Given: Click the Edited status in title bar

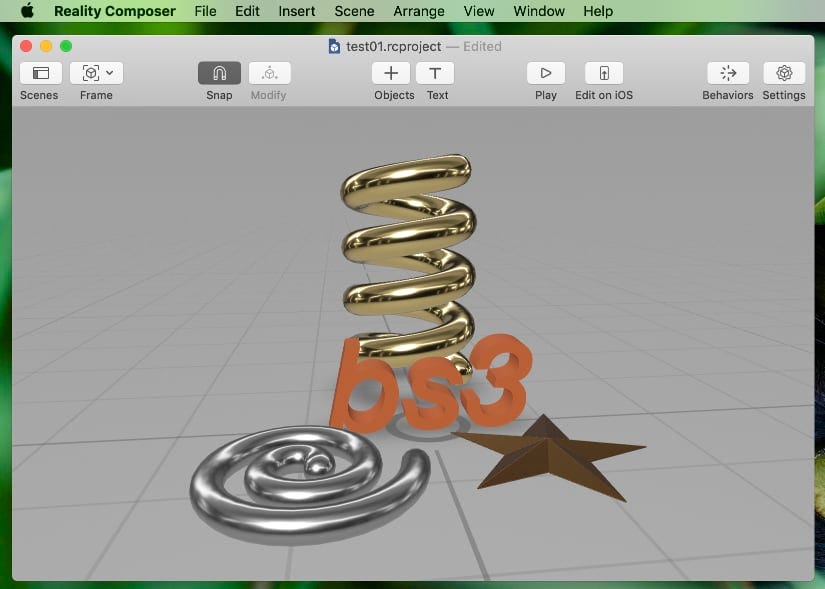Looking at the screenshot, I should (482, 46).
